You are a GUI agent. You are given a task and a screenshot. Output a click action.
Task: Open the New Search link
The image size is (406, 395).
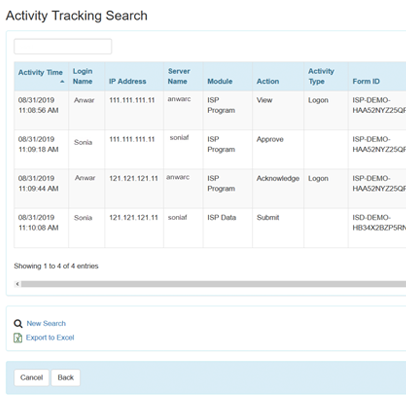click(46, 323)
